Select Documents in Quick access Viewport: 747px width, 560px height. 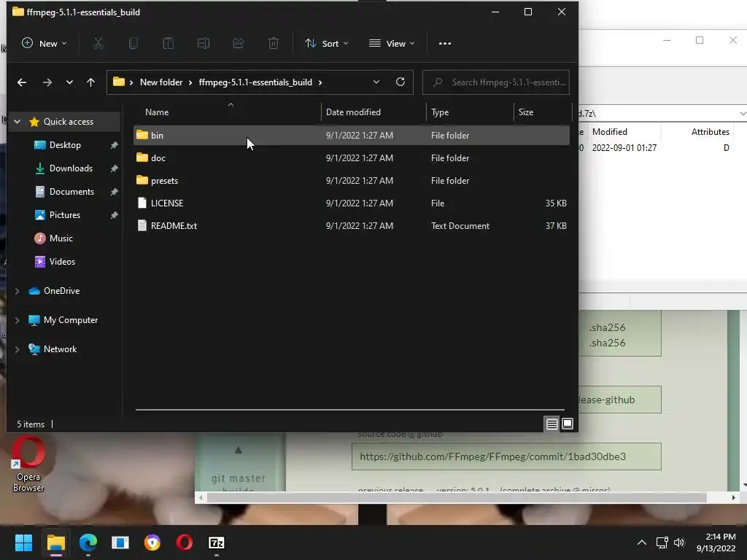pos(71,192)
